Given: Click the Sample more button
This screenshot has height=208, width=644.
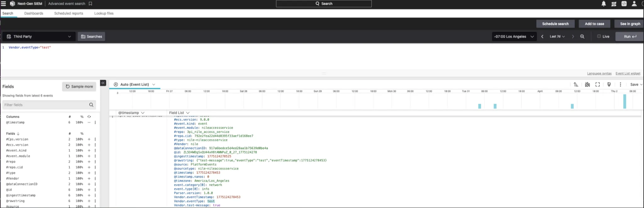Looking at the screenshot, I should (x=79, y=86).
